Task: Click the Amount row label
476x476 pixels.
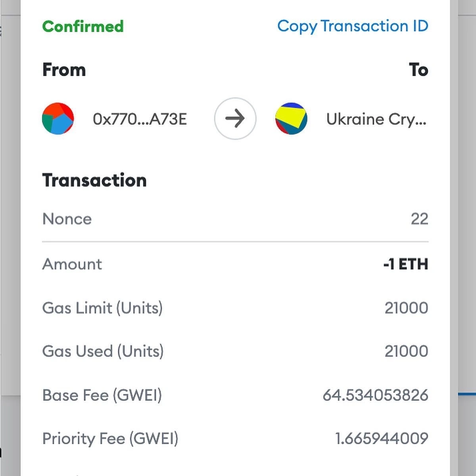Action: tap(72, 264)
